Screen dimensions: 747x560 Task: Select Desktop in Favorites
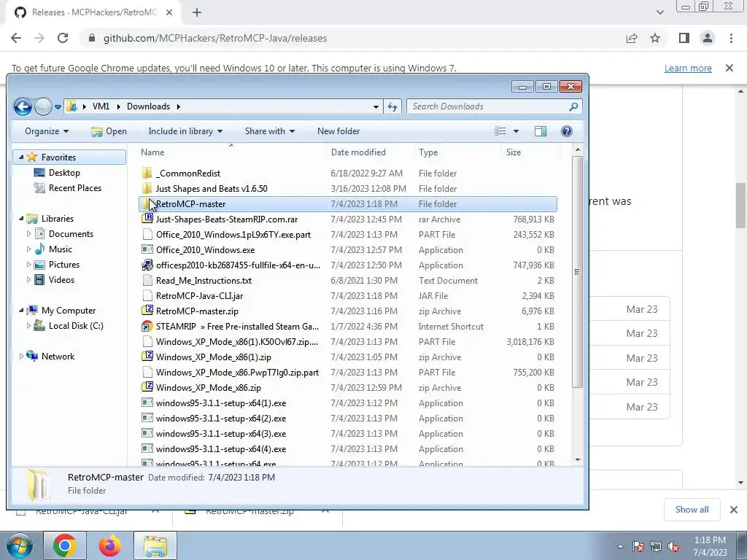(64, 173)
